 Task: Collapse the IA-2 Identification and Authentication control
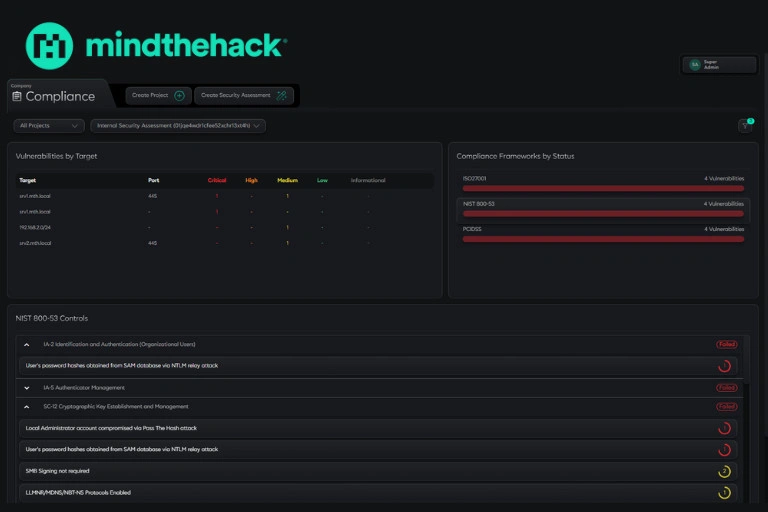point(26,344)
